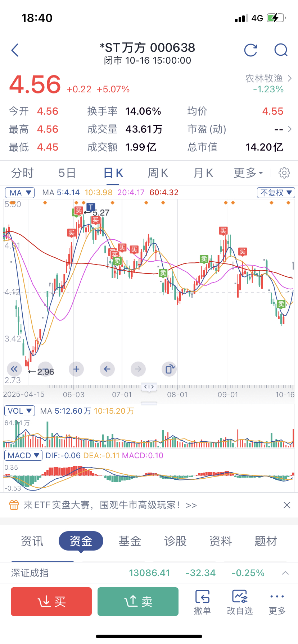Close the ETF contest banner

287,505
